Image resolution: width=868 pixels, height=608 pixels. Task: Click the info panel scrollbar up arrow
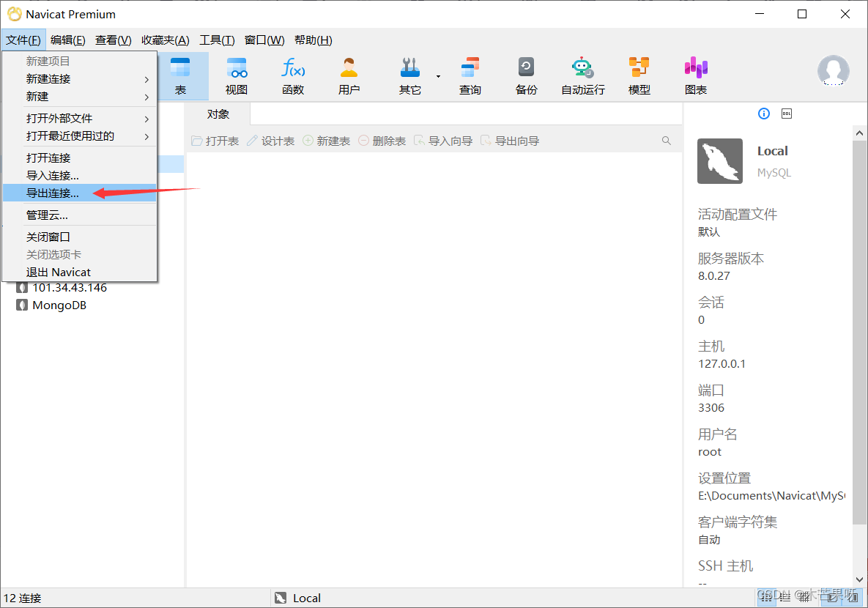pos(859,133)
